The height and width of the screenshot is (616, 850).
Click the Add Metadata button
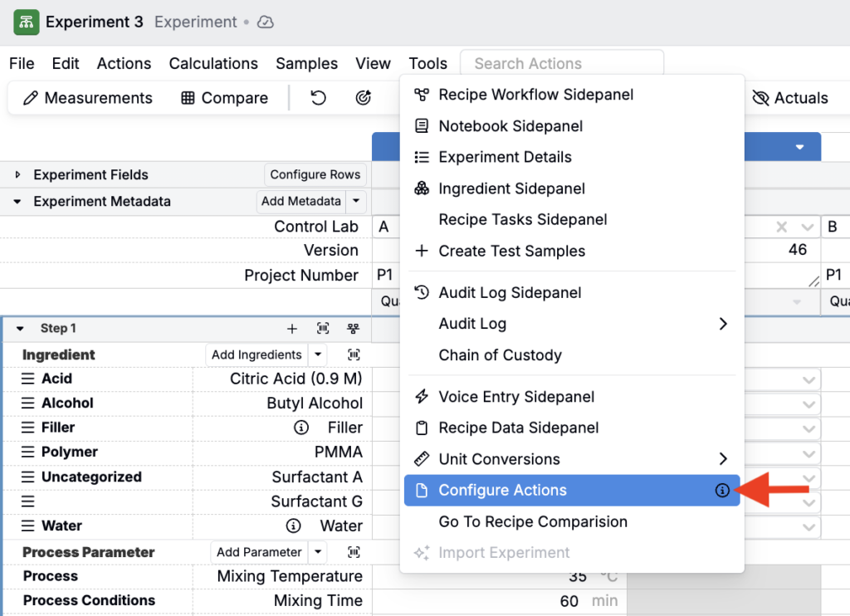[x=300, y=201]
